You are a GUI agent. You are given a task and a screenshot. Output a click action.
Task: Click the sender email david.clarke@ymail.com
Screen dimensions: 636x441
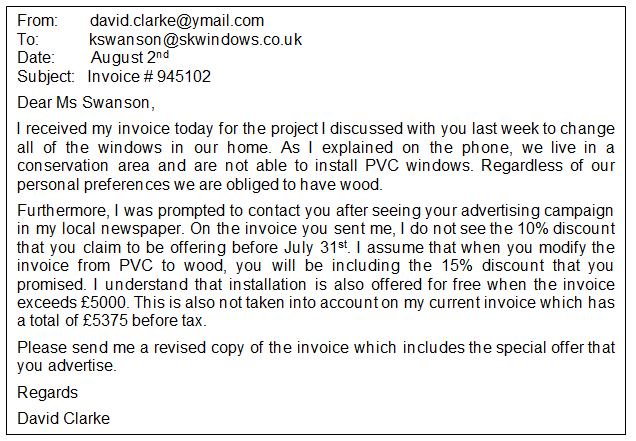tap(176, 20)
